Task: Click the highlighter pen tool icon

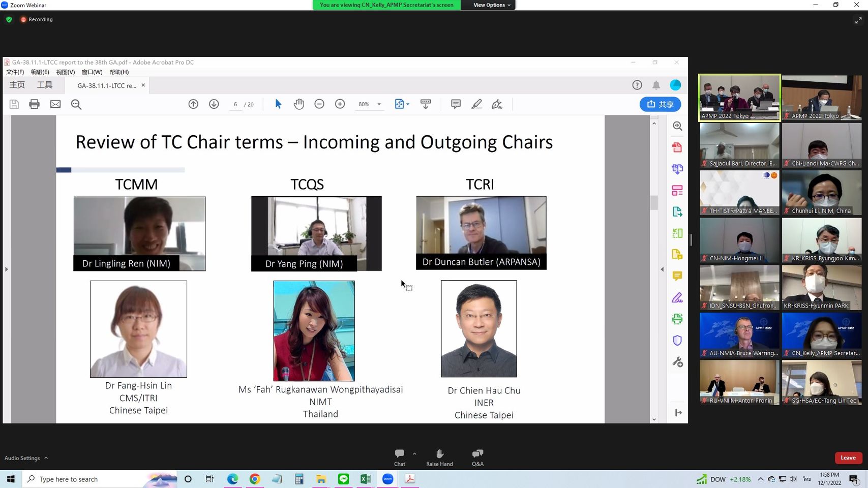Action: tap(476, 104)
